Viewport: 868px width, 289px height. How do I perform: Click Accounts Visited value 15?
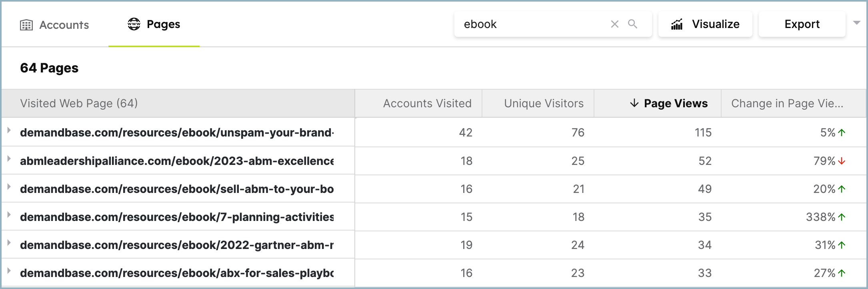click(466, 217)
